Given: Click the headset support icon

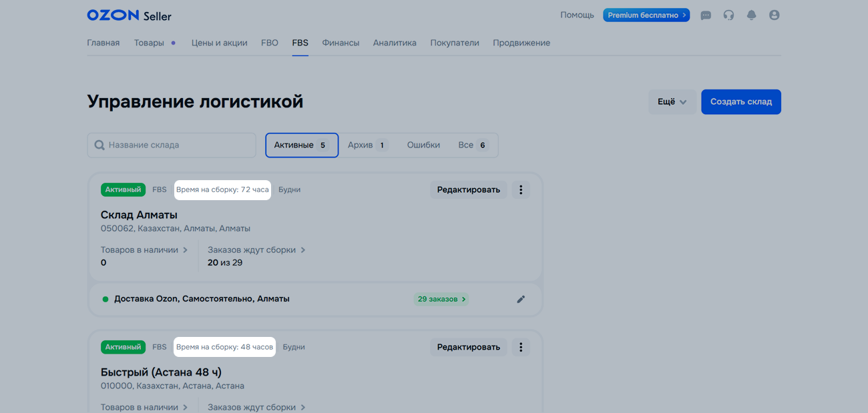Looking at the screenshot, I should [728, 15].
